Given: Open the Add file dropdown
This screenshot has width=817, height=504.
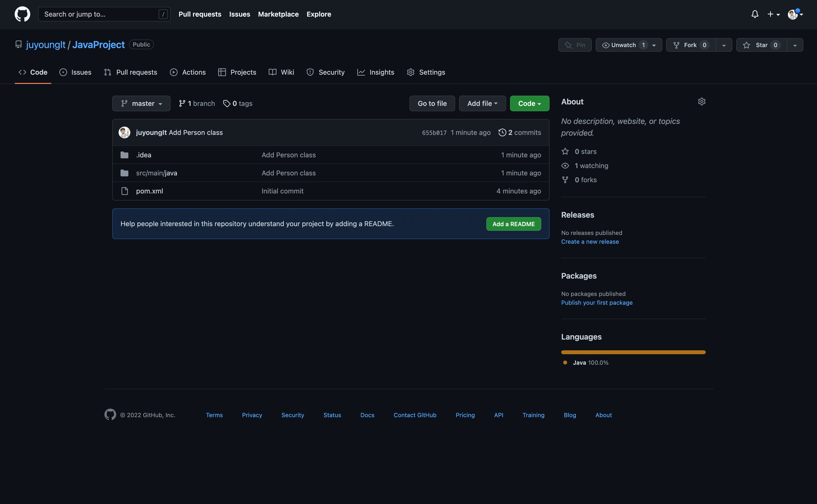Looking at the screenshot, I should point(482,104).
